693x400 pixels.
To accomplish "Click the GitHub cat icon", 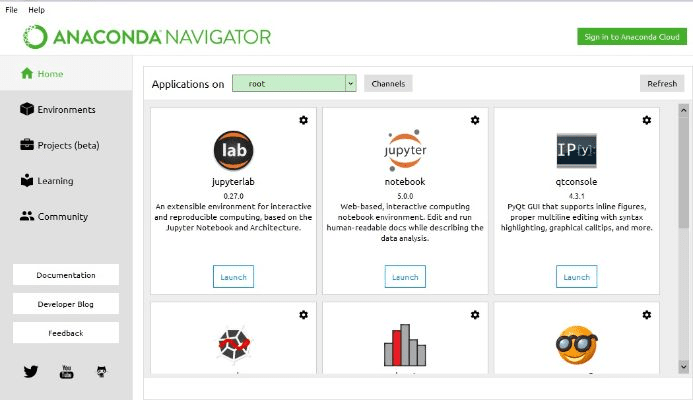I will (102, 371).
